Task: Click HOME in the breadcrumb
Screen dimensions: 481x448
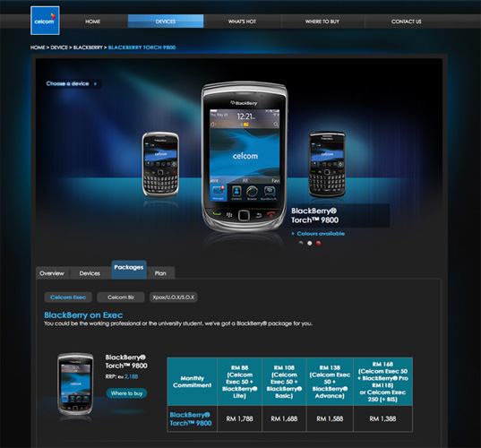Action: pyautogui.click(x=38, y=47)
